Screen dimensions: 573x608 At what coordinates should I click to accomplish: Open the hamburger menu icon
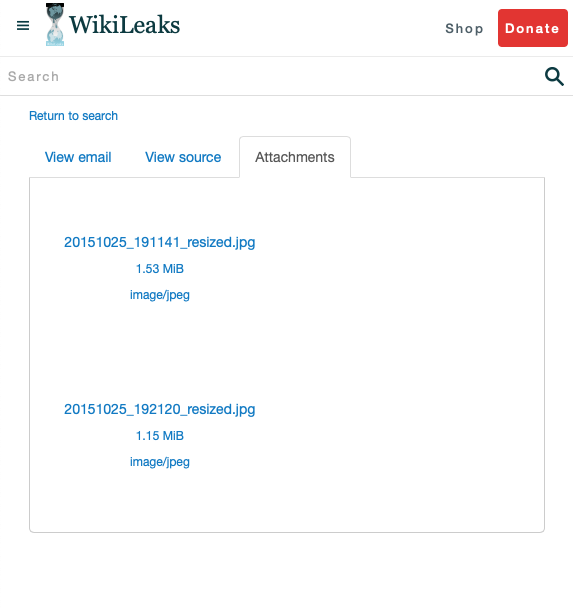[x=23, y=26]
